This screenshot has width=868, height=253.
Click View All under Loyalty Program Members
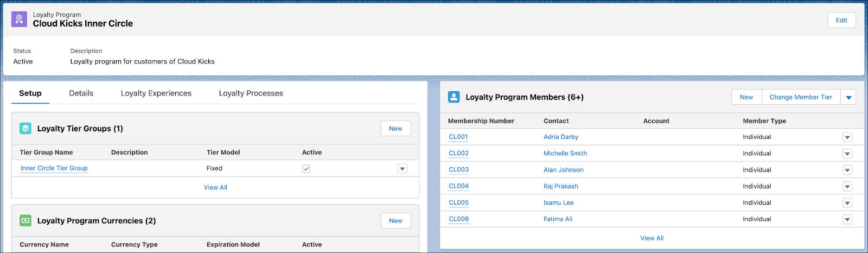pyautogui.click(x=652, y=238)
